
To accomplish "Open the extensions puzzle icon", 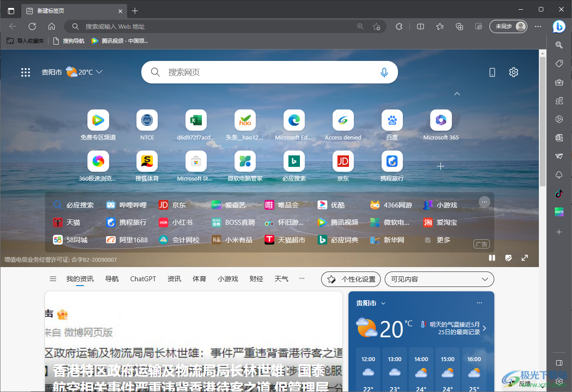I will coord(399,26).
